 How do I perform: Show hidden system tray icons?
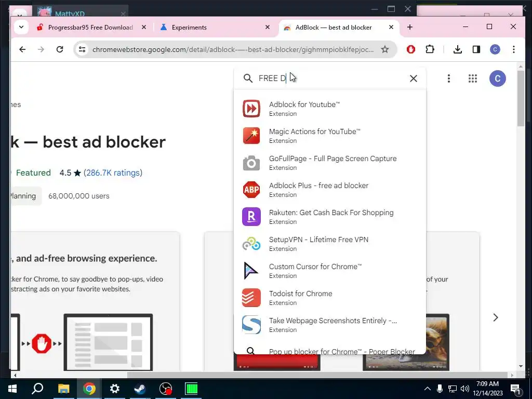(428, 389)
